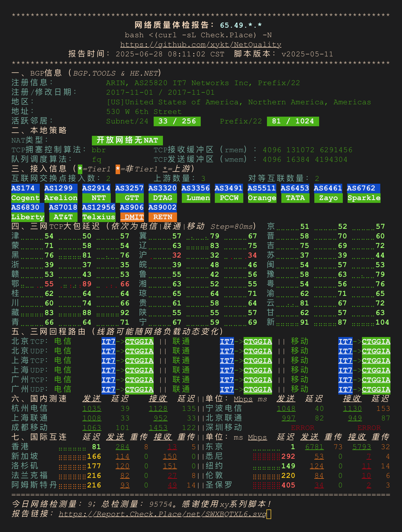Select the orange DMIT upstream label
The width and height of the screenshot is (402, 532).
coord(132,217)
